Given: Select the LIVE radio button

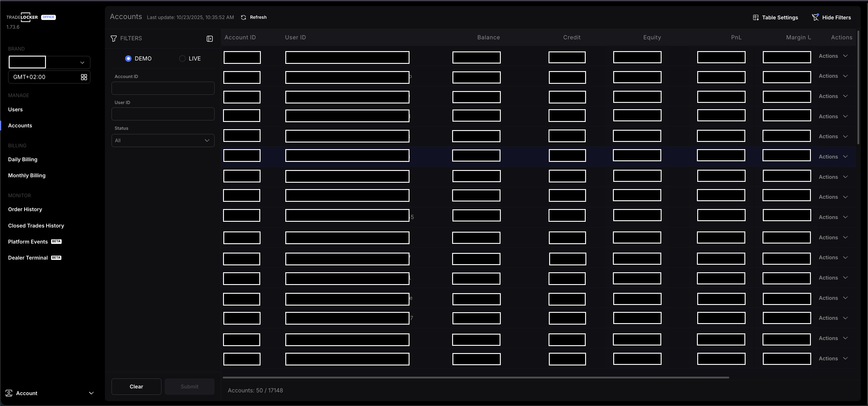Looking at the screenshot, I should pos(182,59).
